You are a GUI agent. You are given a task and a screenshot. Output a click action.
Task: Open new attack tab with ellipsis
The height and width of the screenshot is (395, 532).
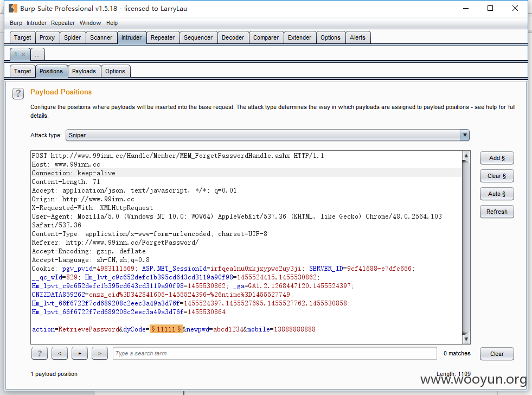tap(37, 54)
